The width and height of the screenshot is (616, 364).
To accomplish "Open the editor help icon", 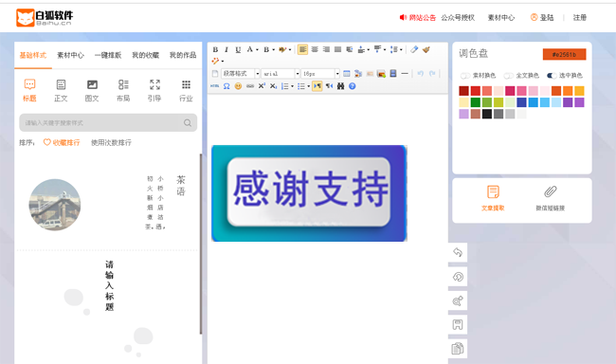I will click(x=352, y=86).
